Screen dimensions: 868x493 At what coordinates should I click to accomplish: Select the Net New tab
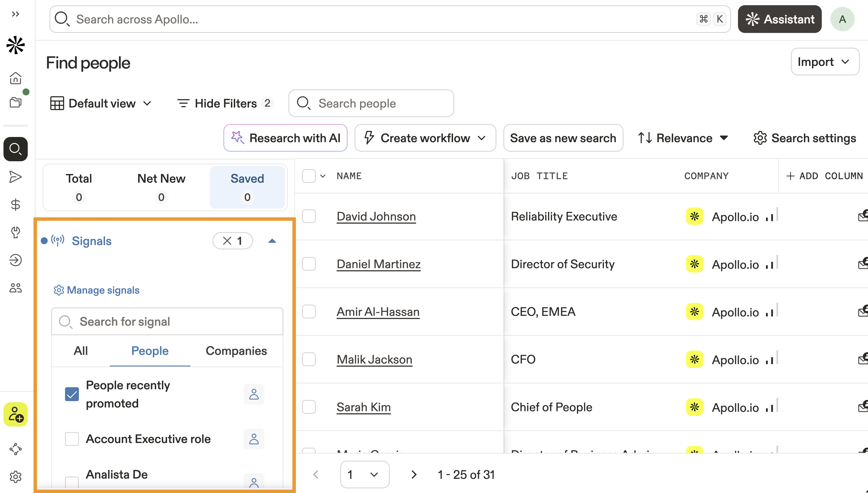pyautogui.click(x=161, y=187)
